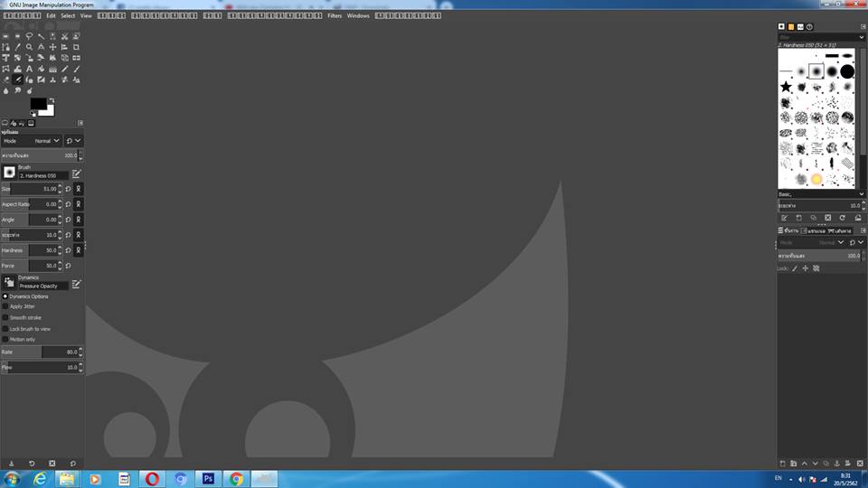The image size is (868, 488).
Task: Open layers dock tab configuration menu
Action: [x=863, y=230]
